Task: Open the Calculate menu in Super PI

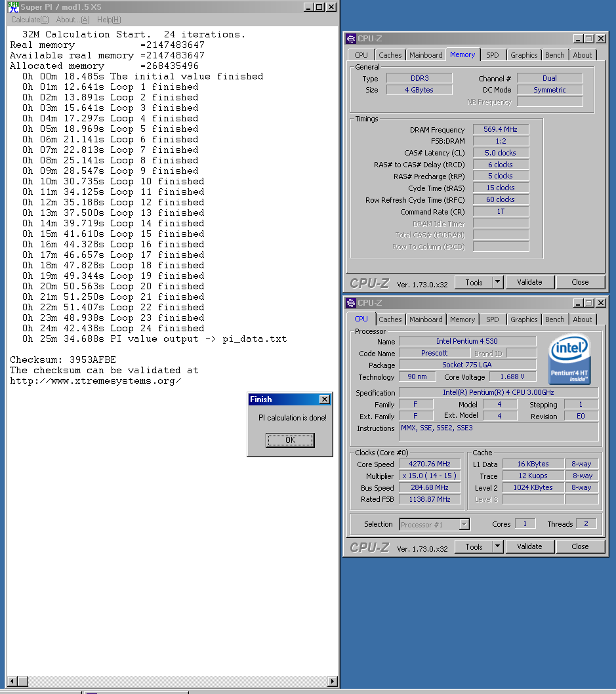Action: [x=30, y=20]
